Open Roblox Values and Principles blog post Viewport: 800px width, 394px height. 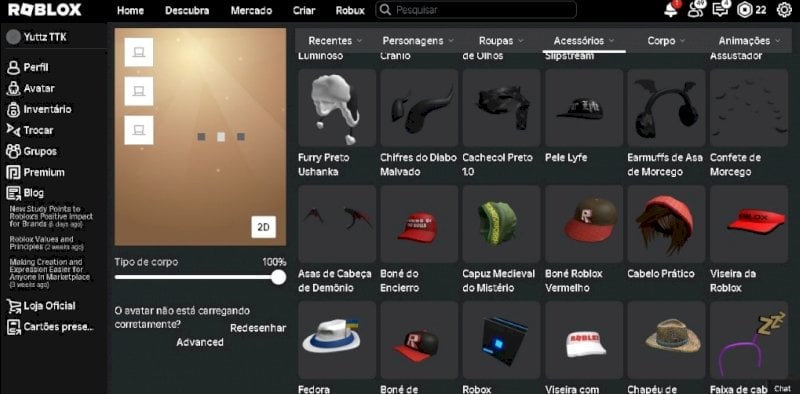46,243
